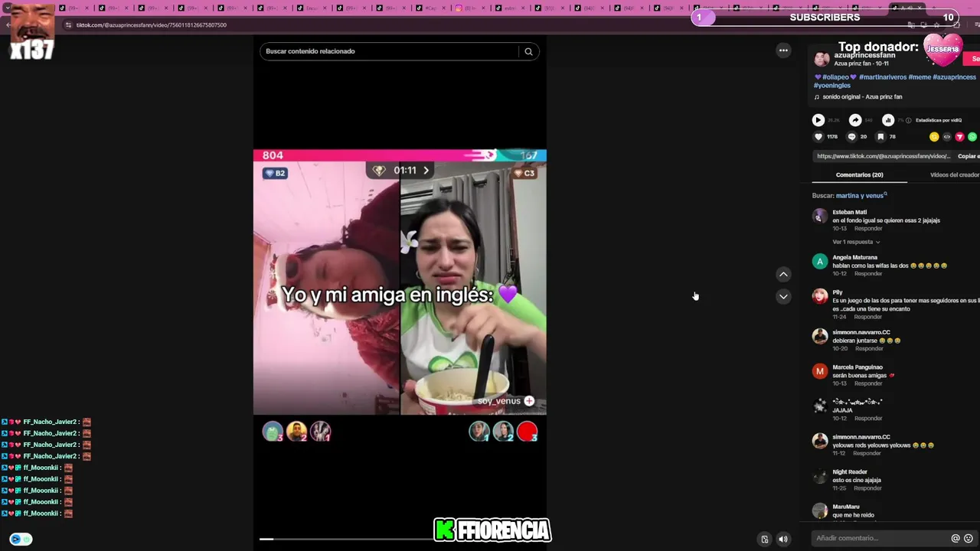The image size is (980, 551).
Task: Share via the WhatsApp icon
Action: point(972,137)
